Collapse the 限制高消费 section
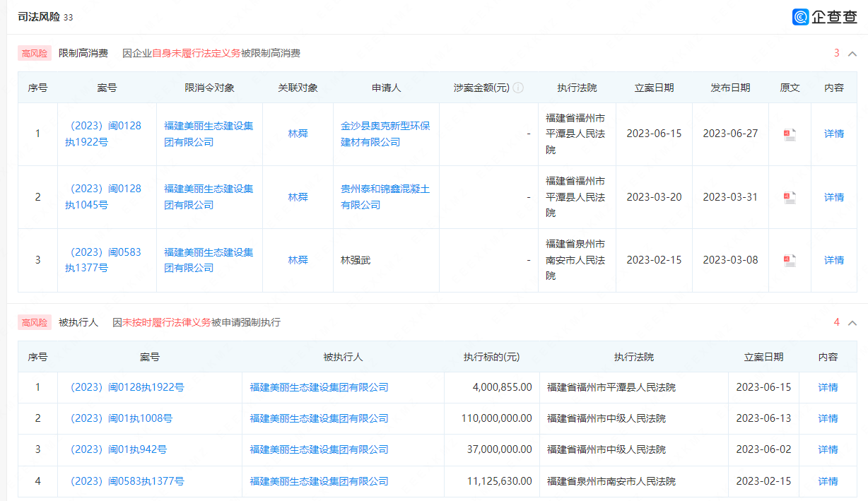Viewport: 868px width, 501px height. pyautogui.click(x=852, y=54)
